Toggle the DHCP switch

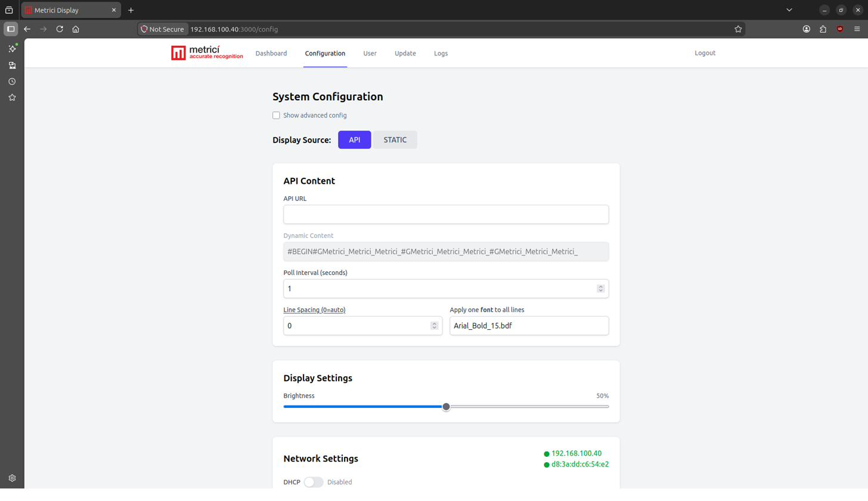click(314, 483)
